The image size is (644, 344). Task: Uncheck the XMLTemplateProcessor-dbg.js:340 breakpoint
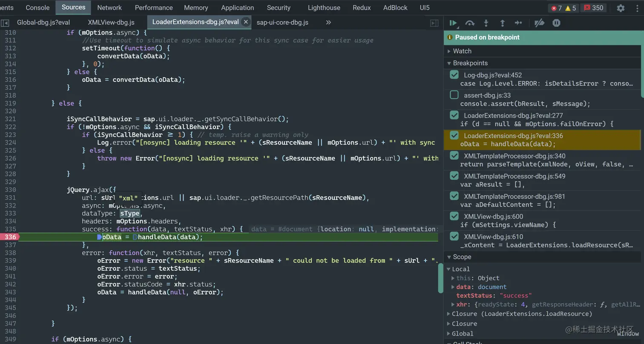point(454,156)
